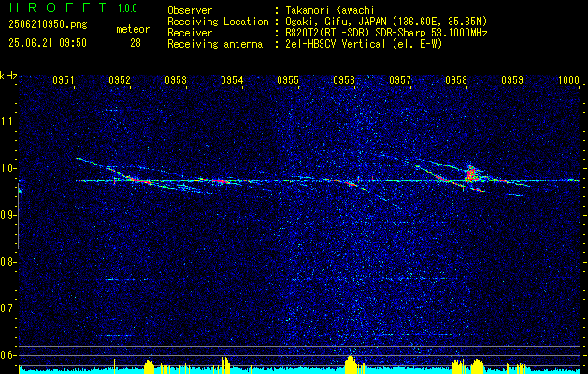
Task: Click the 0.9 kHz axis label
Action: (x=7, y=215)
